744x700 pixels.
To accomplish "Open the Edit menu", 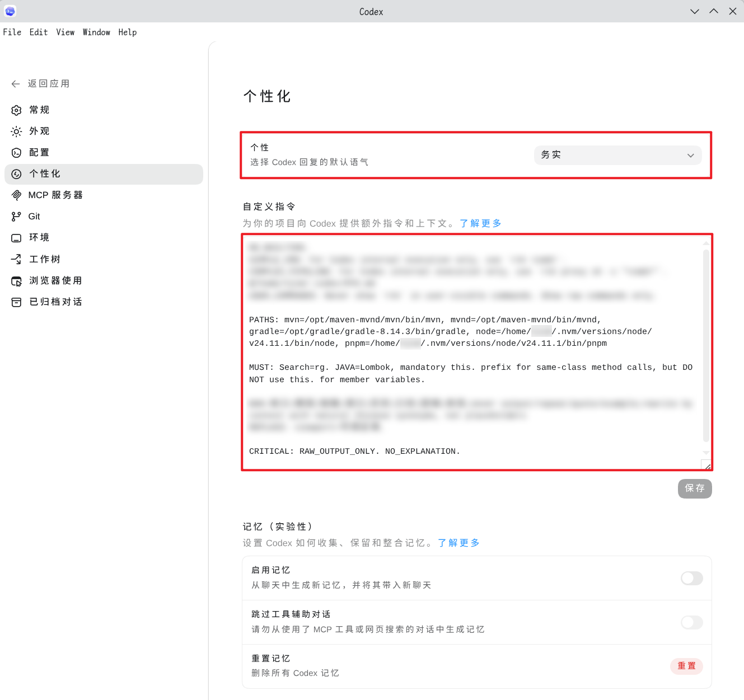I will click(x=39, y=32).
